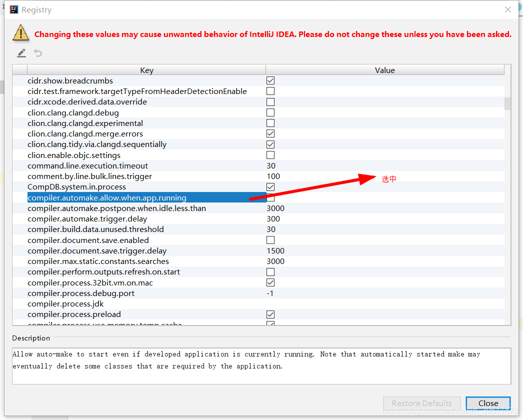Select command.line.execution.timeout key
This screenshot has height=420, width=523.
87,166
